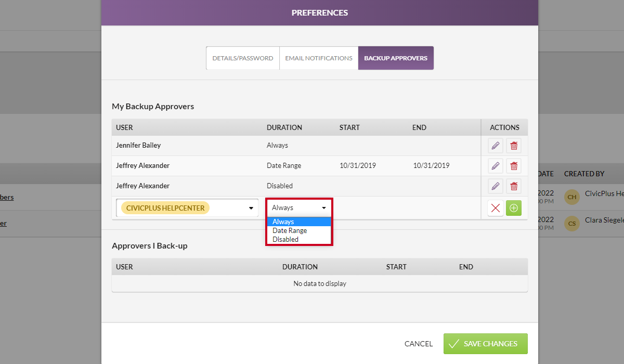Switch to Email Notifications tab
The width and height of the screenshot is (624, 364).
click(x=319, y=58)
